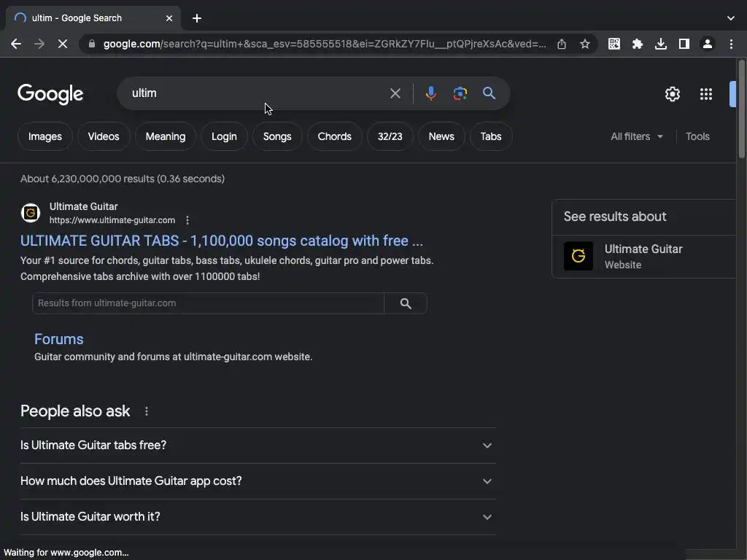Share this page from address bar
The height and width of the screenshot is (560, 747).
click(x=562, y=44)
